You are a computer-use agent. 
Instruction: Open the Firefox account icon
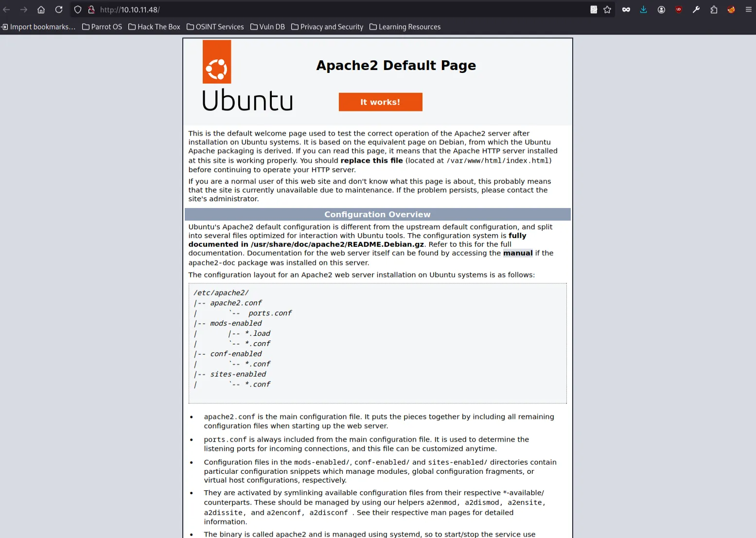(x=661, y=10)
